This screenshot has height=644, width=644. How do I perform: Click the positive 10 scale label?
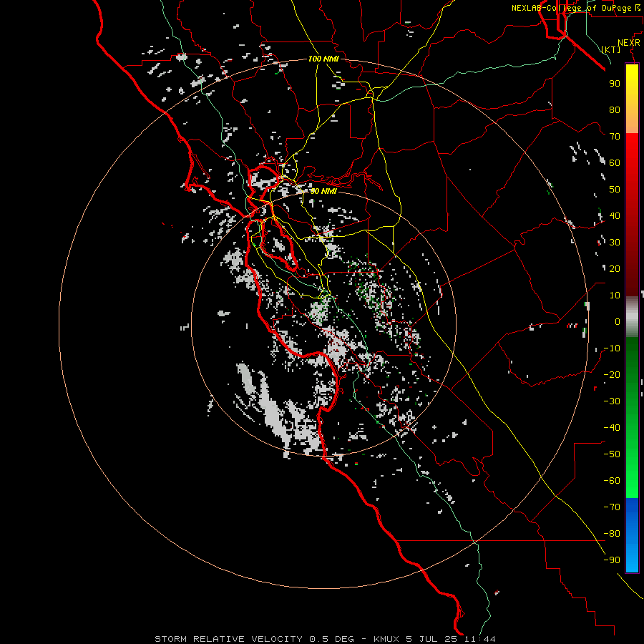pyautogui.click(x=615, y=296)
